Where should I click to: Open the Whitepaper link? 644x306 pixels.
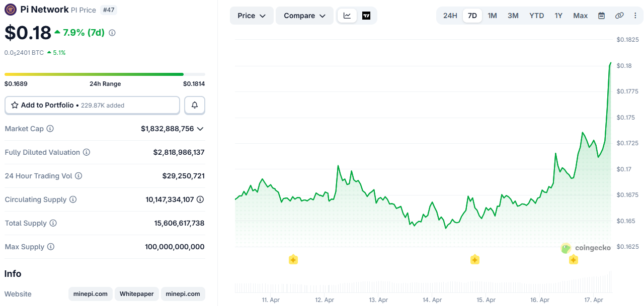point(136,294)
